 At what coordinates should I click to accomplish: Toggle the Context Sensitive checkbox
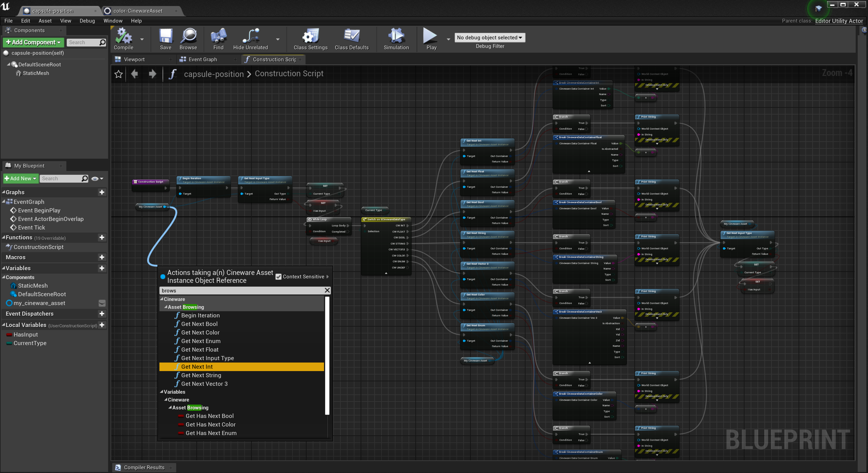pos(278,277)
